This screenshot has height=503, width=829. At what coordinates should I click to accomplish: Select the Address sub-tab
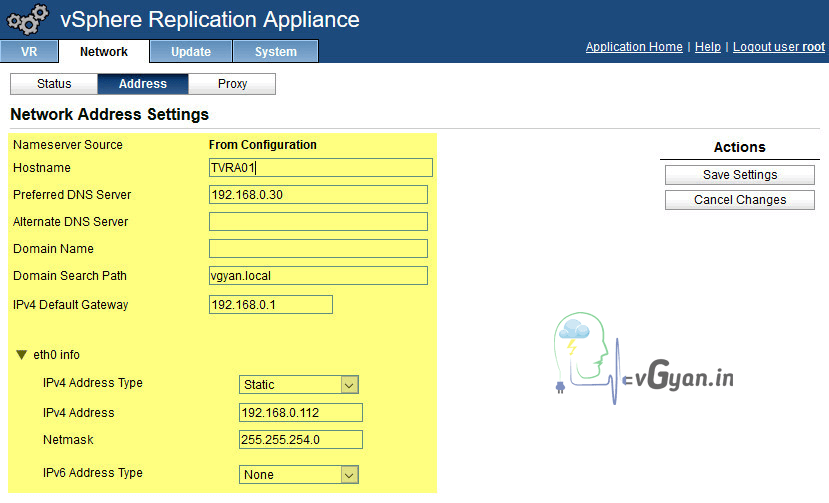point(143,84)
